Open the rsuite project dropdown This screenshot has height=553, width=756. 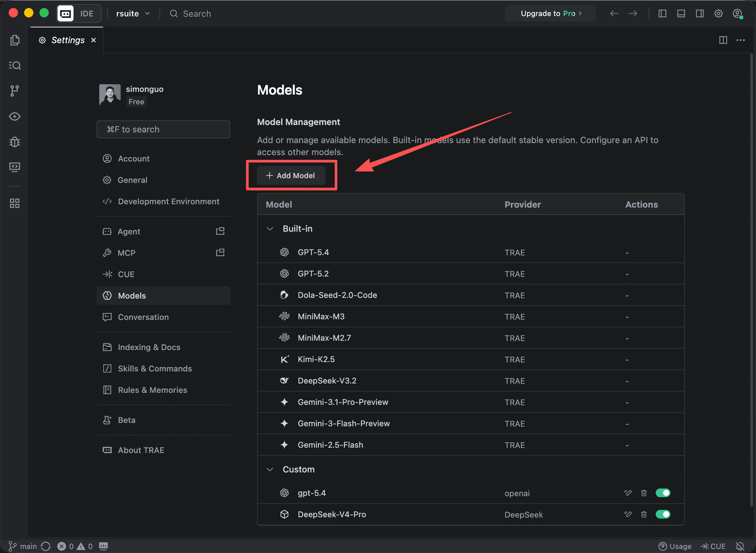(x=133, y=13)
